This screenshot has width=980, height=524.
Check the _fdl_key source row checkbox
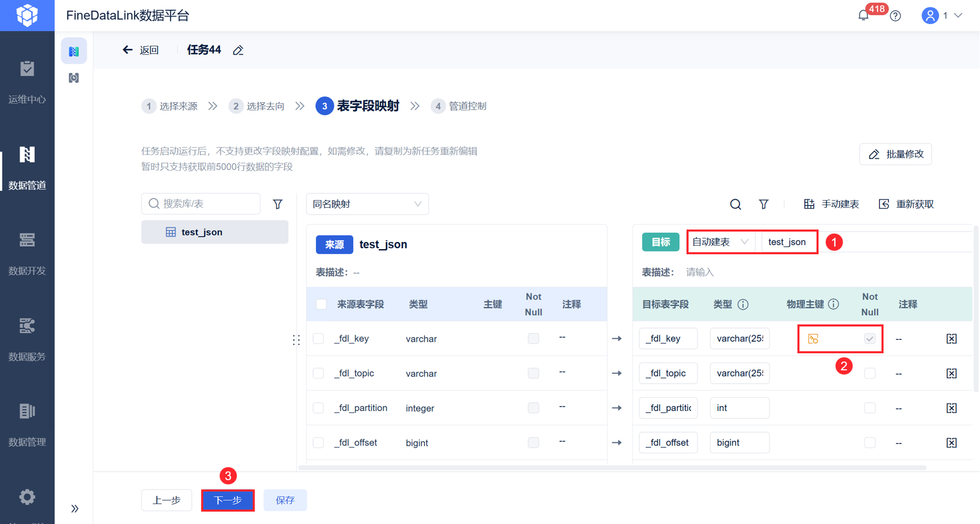(x=318, y=338)
